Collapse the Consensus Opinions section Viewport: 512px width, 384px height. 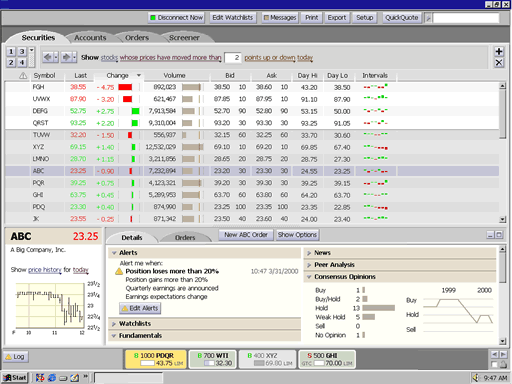309,277
